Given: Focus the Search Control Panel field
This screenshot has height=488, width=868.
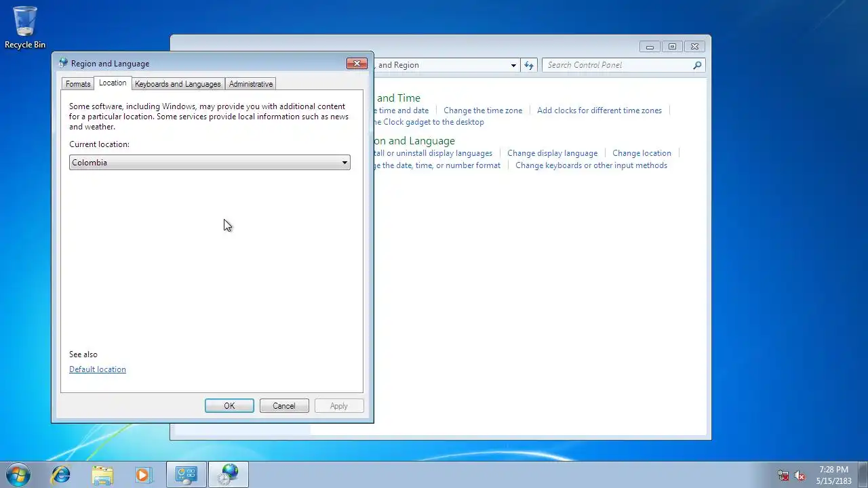Looking at the screenshot, I should pos(623,65).
